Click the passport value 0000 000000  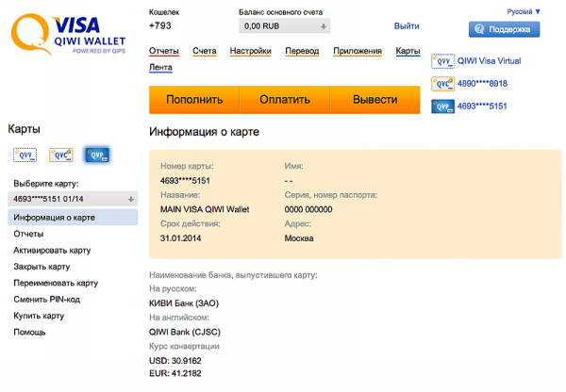[308, 209]
